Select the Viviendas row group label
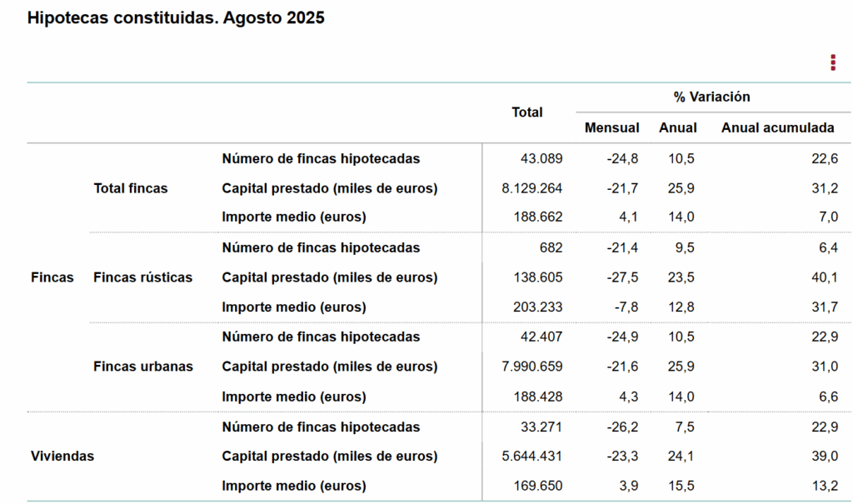The width and height of the screenshot is (853, 504). pyautogui.click(x=62, y=457)
